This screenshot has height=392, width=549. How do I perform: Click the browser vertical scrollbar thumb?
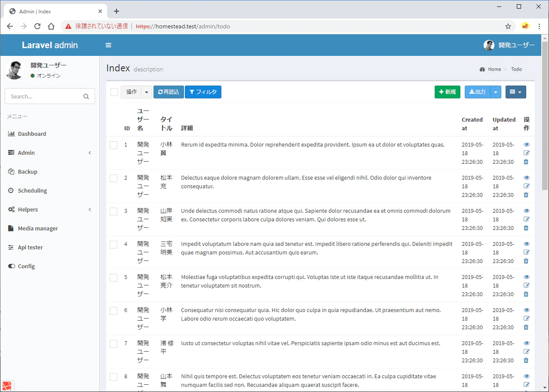pos(545,116)
